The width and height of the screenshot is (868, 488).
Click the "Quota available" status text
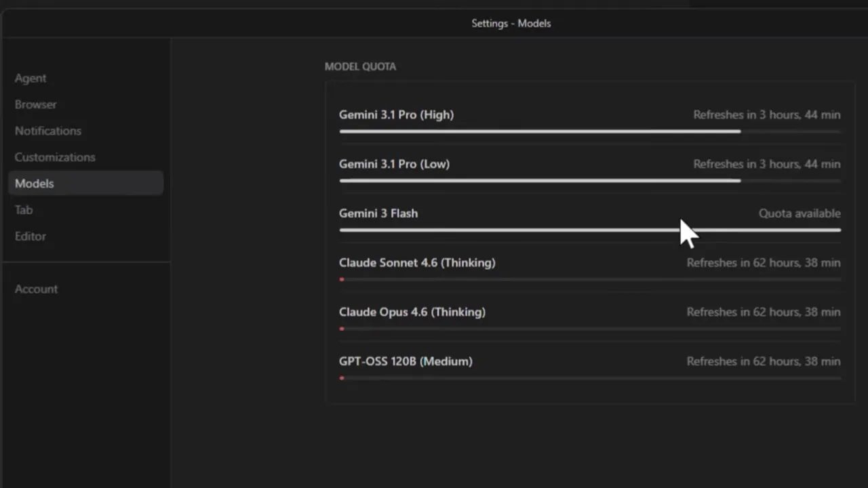tap(800, 213)
